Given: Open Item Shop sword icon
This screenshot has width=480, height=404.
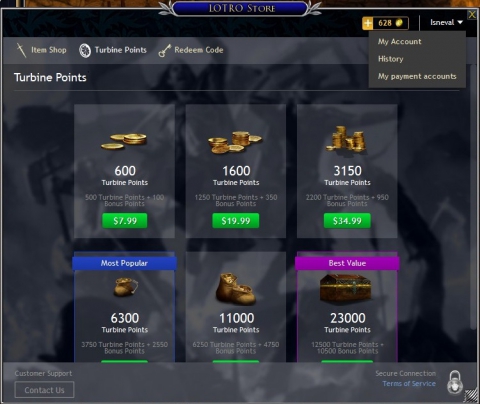Looking at the screenshot, I should [21, 50].
